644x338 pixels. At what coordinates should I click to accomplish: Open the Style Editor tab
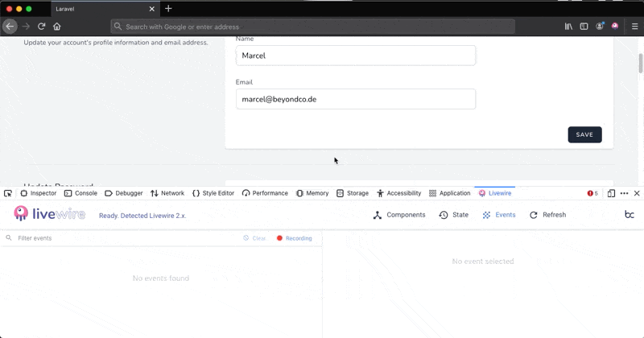pyautogui.click(x=213, y=193)
